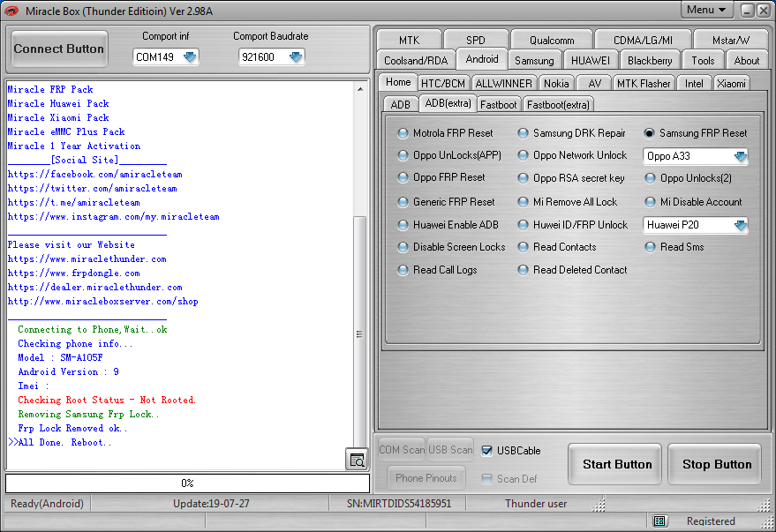Open the Mstar/W tab
Image resolution: width=776 pixels, height=532 pixels.
coord(731,40)
